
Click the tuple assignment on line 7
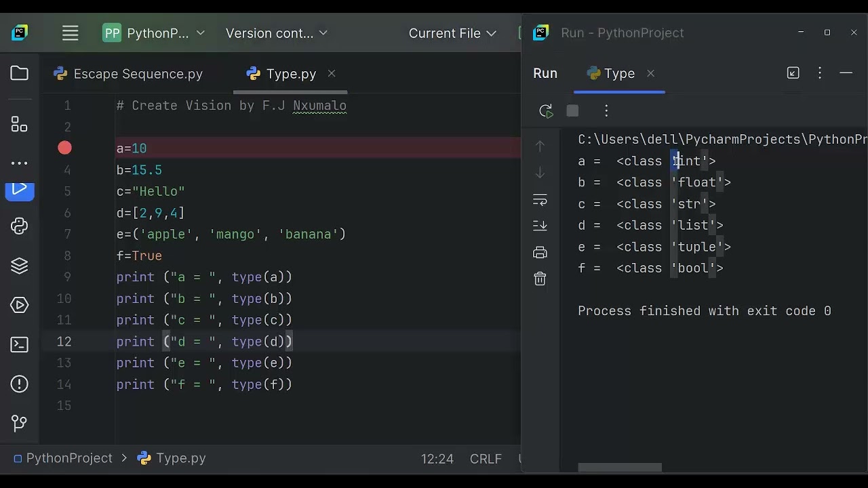point(231,235)
